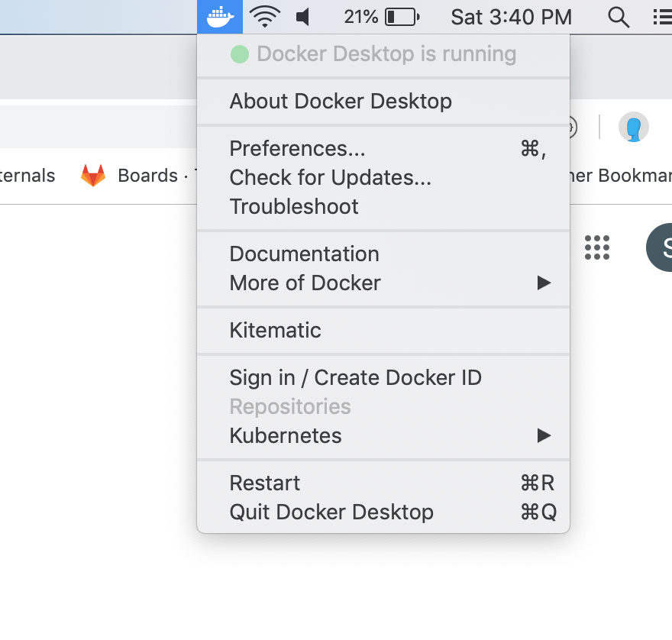Restart Docker Desktop
Image resolution: width=672 pixels, height=640 pixels.
(x=265, y=483)
